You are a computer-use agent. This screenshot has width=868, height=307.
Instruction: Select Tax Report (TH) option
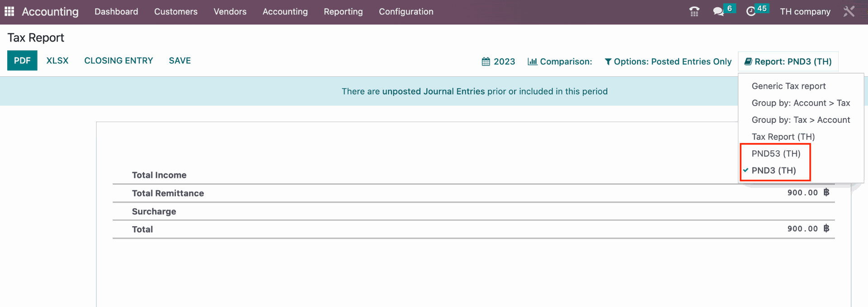click(x=783, y=136)
